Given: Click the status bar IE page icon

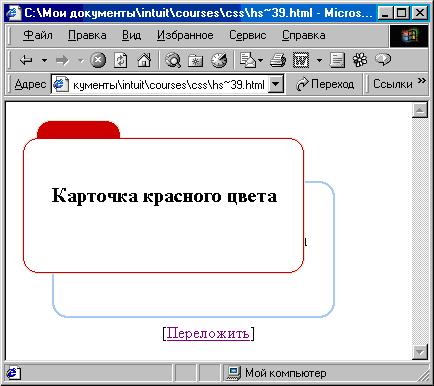Looking at the screenshot, I should (13, 373).
